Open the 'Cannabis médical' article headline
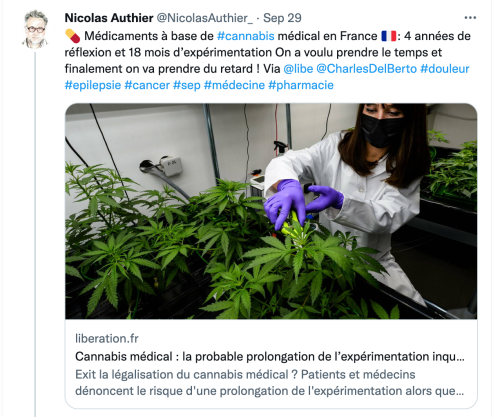 [270, 356]
